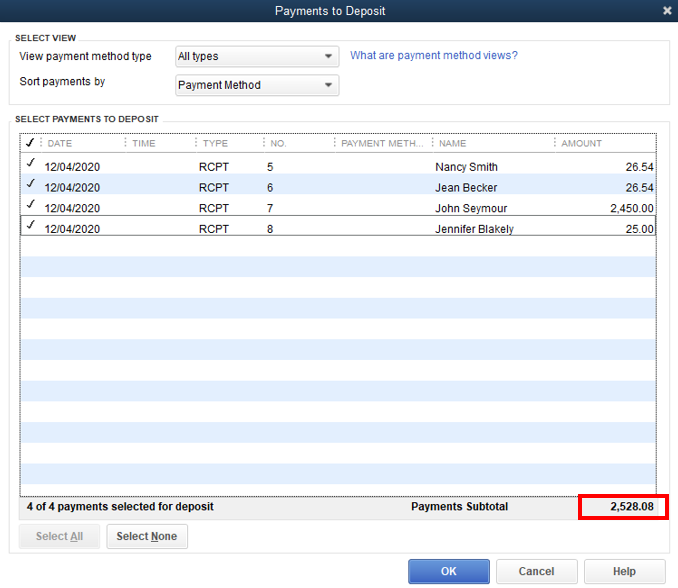Screen dimensions: 678x588
Task: Open the View payment method type dropdown
Action: [x=257, y=56]
